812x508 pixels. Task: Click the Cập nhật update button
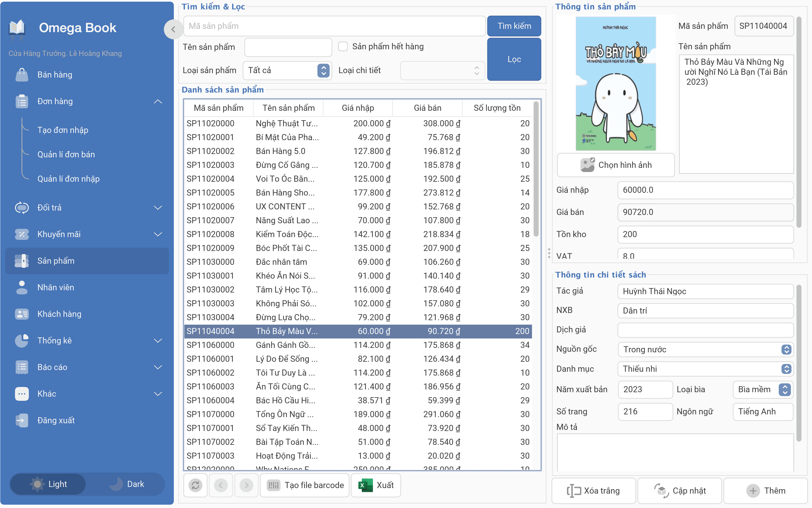tap(679, 491)
